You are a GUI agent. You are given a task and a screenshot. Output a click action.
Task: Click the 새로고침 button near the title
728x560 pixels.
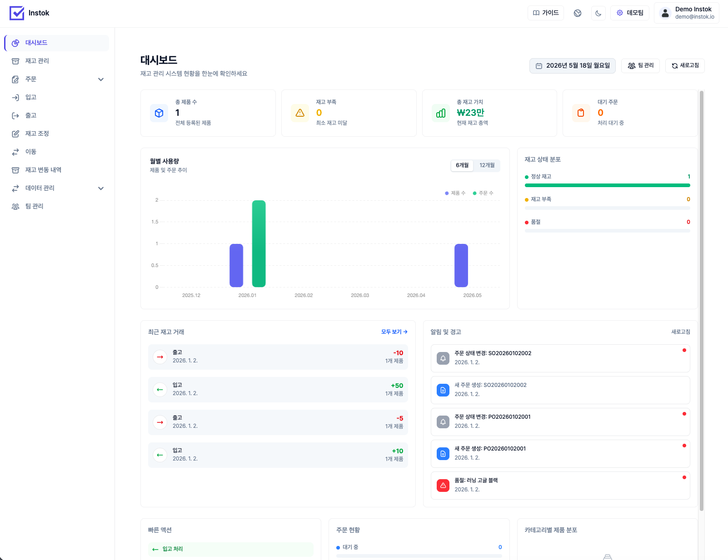click(x=685, y=66)
